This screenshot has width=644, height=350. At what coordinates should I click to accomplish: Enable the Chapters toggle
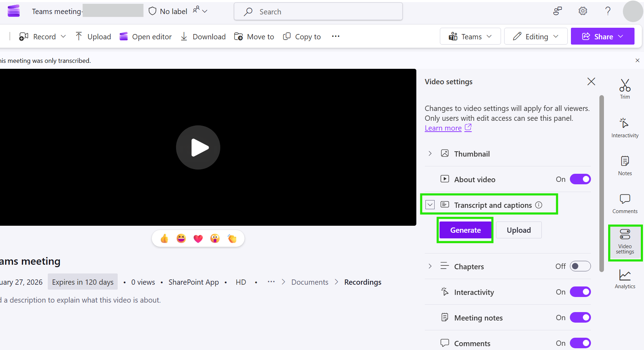[x=580, y=266]
